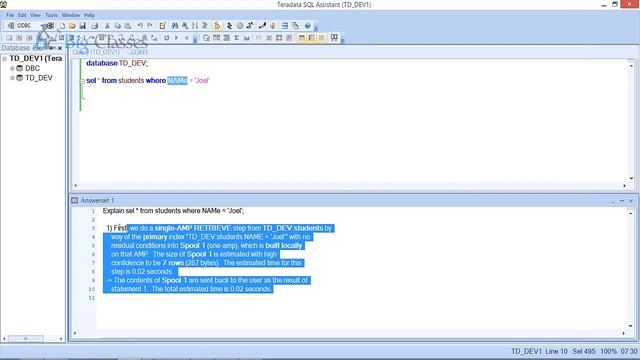This screenshot has height=360, width=640.
Task: Click Answerset vertical scroll down arrow
Action: [x=631, y=326]
